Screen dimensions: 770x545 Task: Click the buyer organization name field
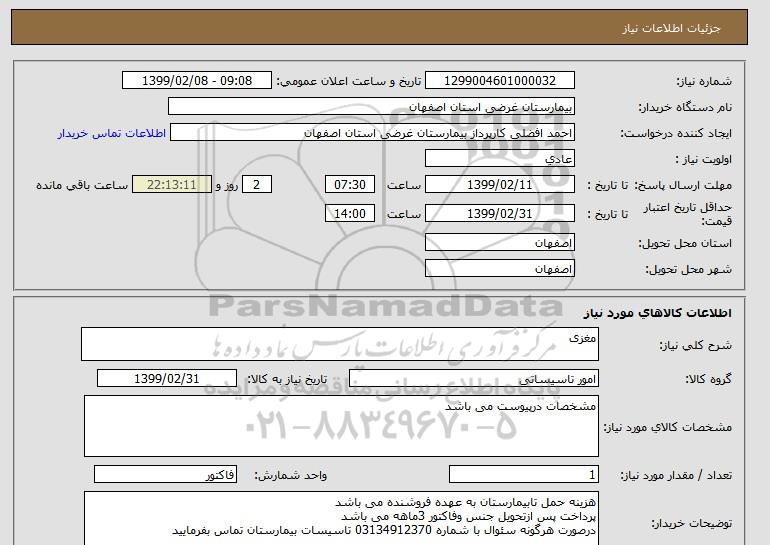371,107
